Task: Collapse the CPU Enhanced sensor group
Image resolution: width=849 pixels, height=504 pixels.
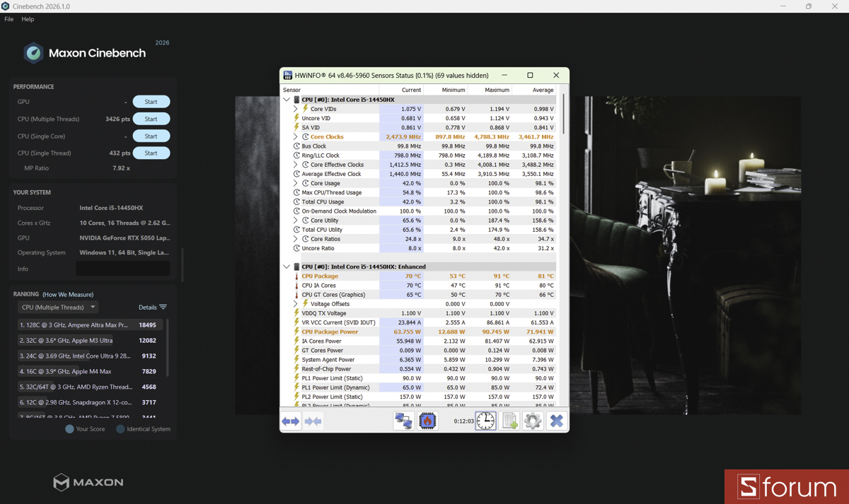Action: (287, 266)
